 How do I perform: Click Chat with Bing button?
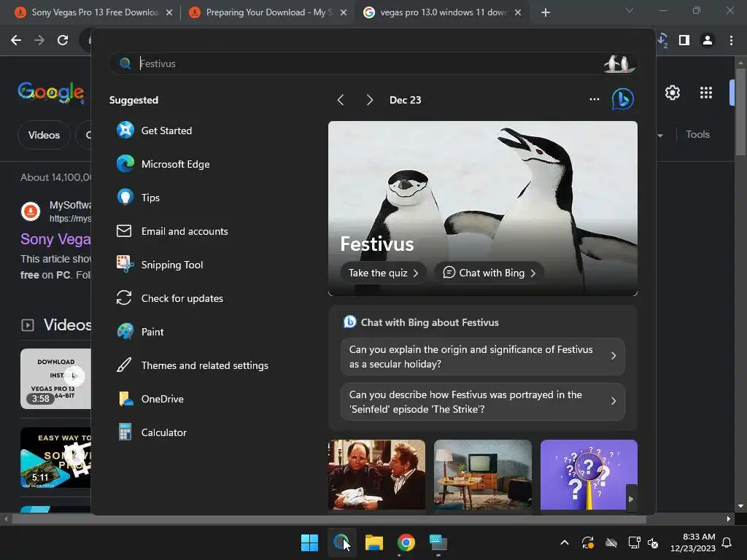[489, 273]
